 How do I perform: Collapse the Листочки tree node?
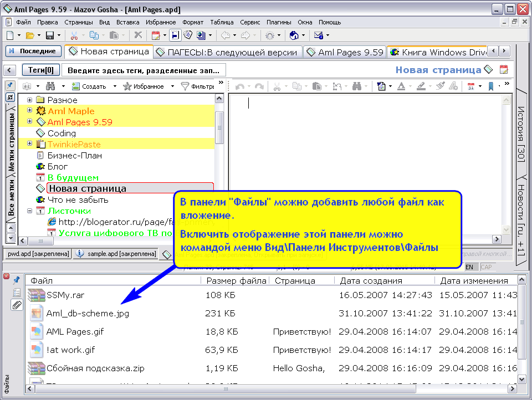29,211
